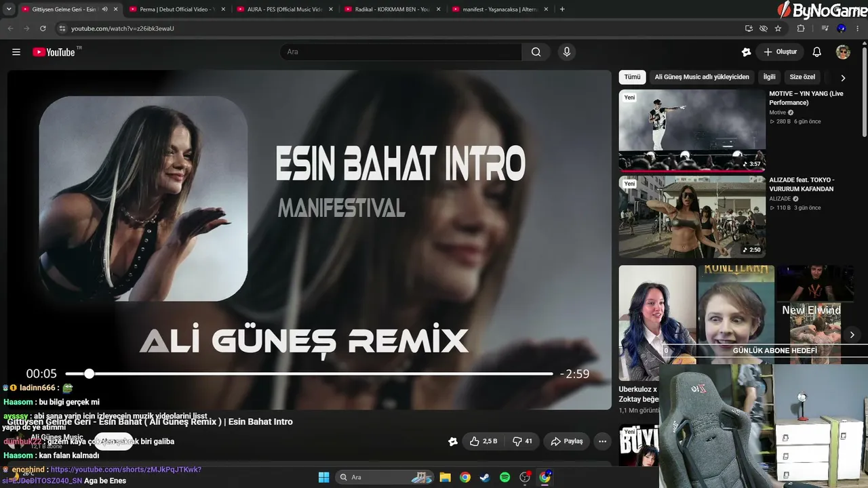
Task: Open YouTube notifications bell
Action: point(817,52)
